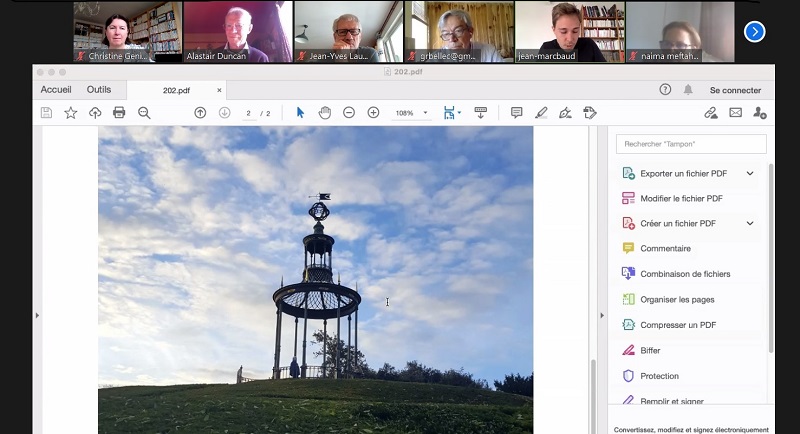
Task: Open the Organiser les pages tool
Action: click(677, 299)
